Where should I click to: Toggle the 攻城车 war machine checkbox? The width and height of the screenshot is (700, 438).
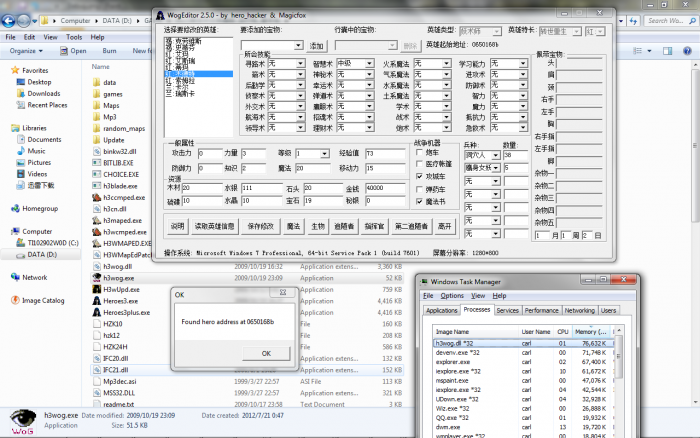tap(418, 176)
